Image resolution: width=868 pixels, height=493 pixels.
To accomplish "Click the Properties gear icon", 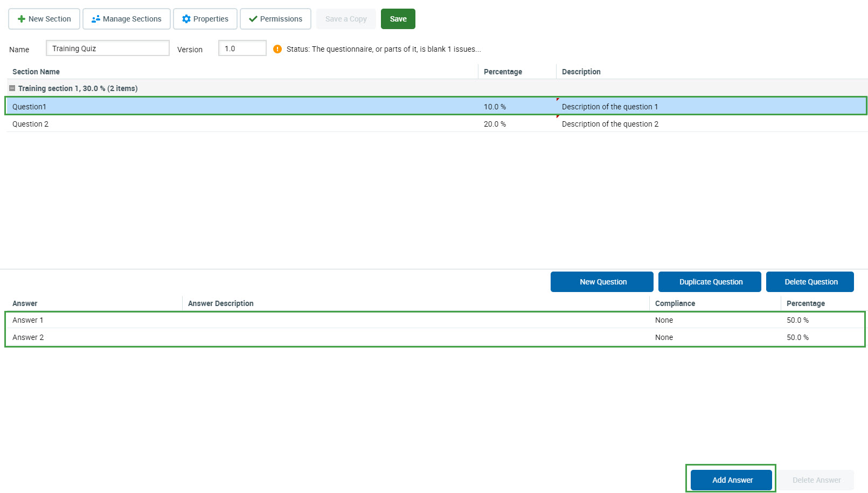I will click(x=186, y=19).
